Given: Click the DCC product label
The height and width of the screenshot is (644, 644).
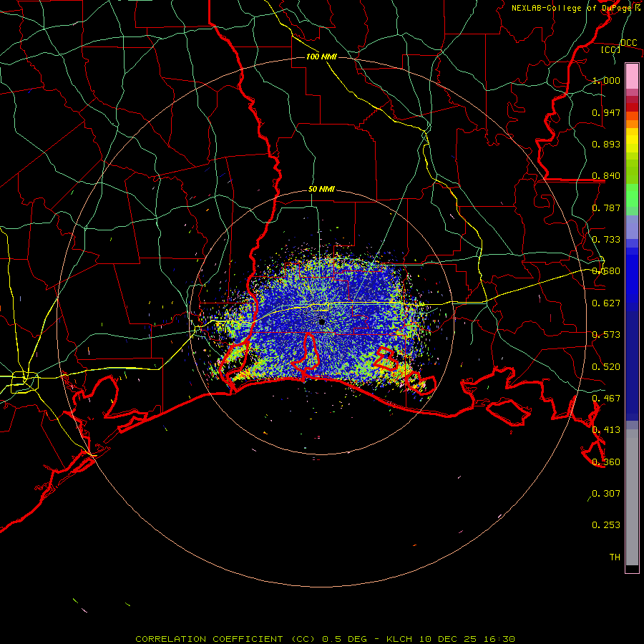Looking at the screenshot, I should 628,42.
